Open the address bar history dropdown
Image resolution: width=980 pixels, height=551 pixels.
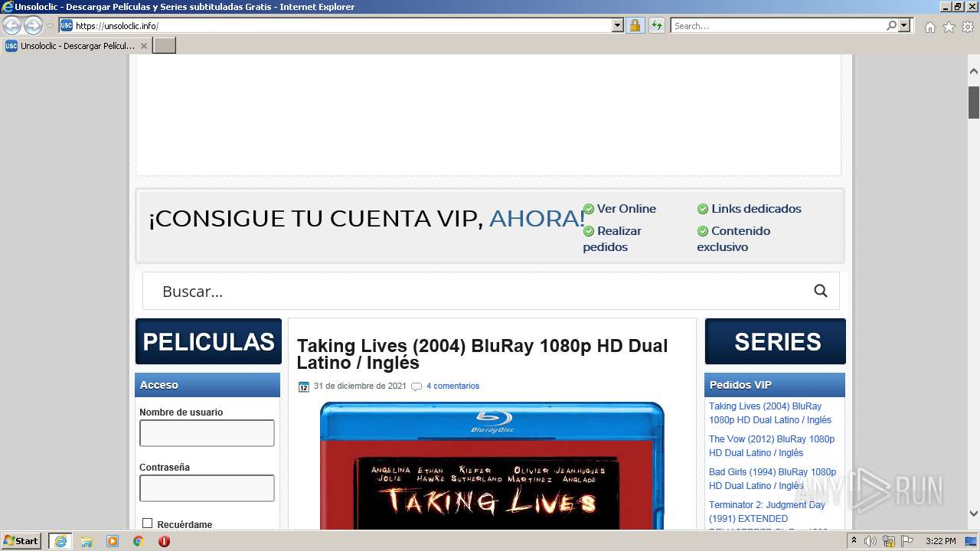pyautogui.click(x=618, y=25)
